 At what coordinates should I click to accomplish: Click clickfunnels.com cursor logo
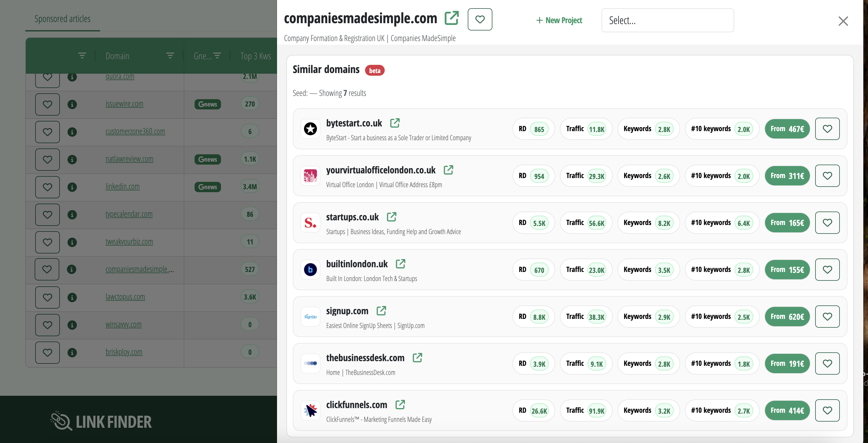click(310, 410)
